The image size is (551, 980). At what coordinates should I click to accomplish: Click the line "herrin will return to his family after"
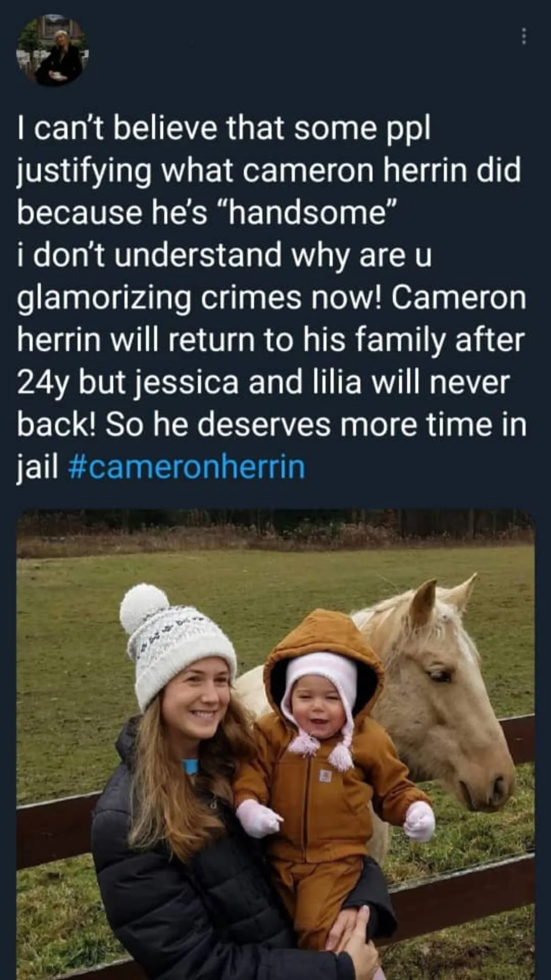(270, 340)
